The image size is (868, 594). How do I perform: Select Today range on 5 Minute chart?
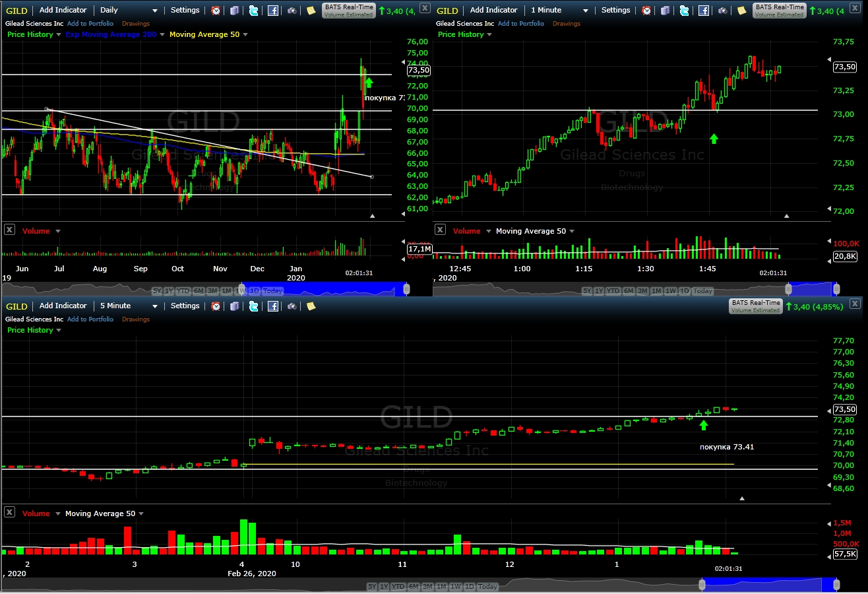(487, 587)
